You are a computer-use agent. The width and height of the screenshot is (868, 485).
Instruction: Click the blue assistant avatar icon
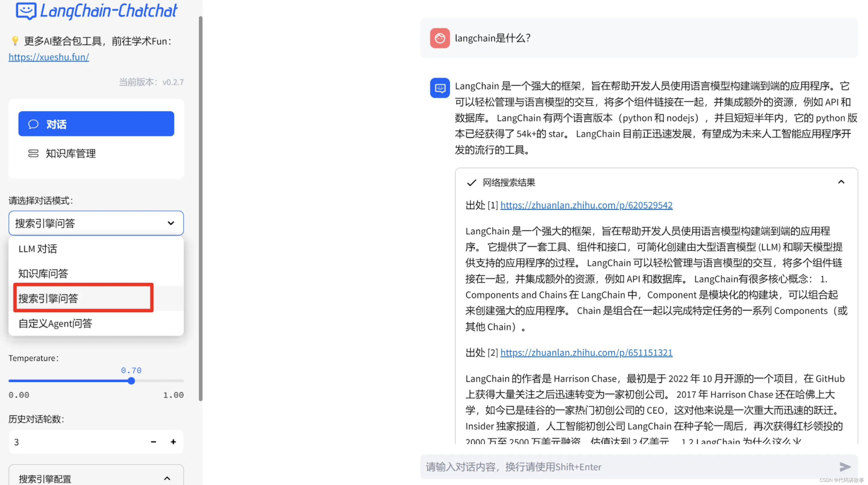tap(439, 88)
